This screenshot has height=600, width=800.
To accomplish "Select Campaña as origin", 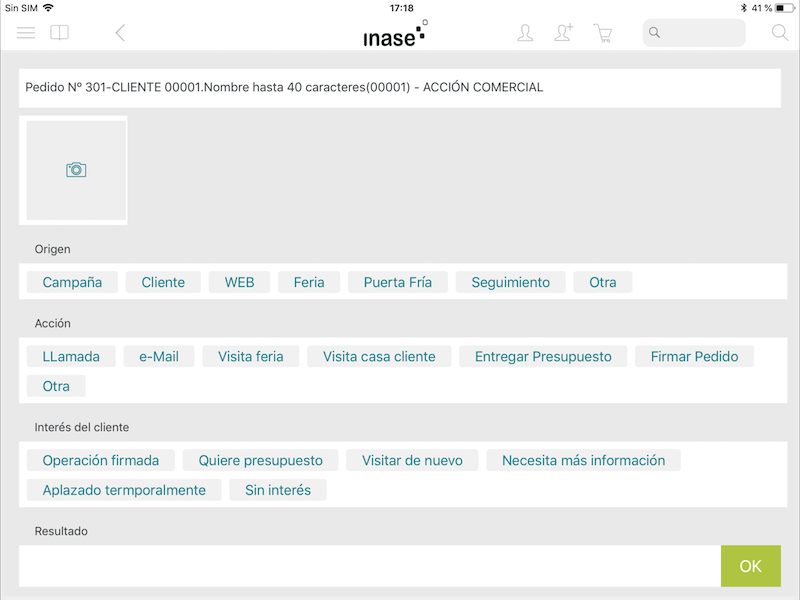I will [72, 282].
